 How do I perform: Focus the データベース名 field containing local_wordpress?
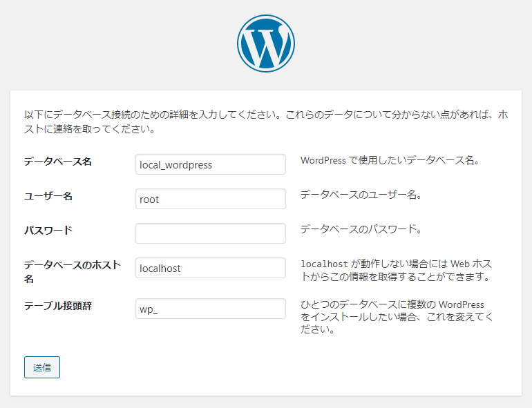(211, 164)
